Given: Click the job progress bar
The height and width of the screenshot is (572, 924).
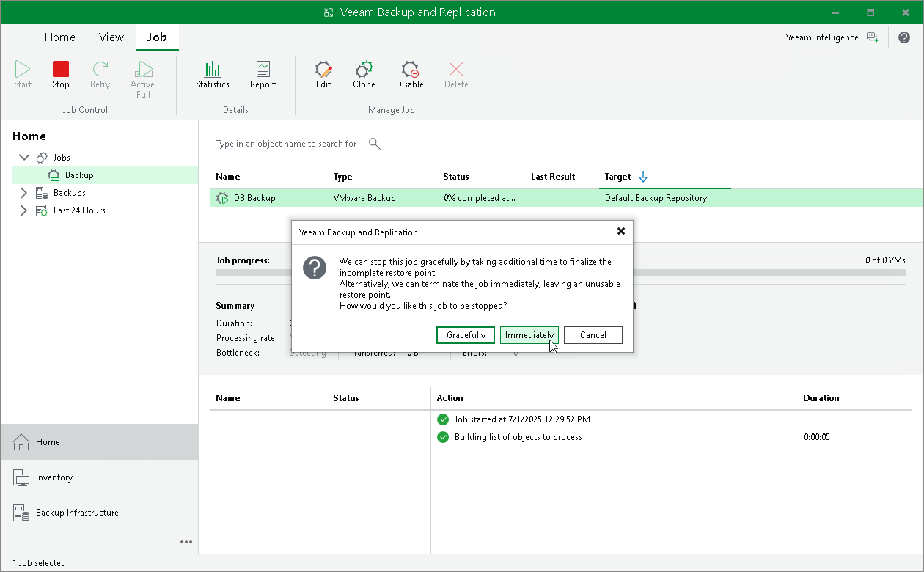Looking at the screenshot, I should (561, 273).
